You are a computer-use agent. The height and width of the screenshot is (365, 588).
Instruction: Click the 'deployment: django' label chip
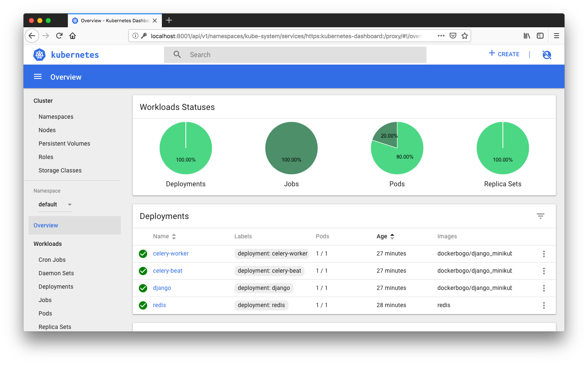264,288
